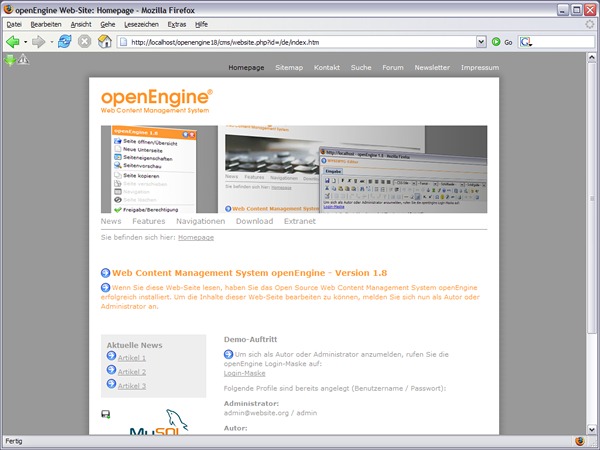Click the blue icon beside Artikel 1

[x=111, y=358]
